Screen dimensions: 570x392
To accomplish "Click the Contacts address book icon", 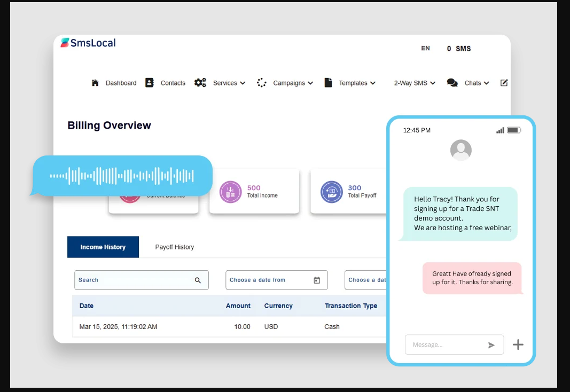I will point(150,82).
